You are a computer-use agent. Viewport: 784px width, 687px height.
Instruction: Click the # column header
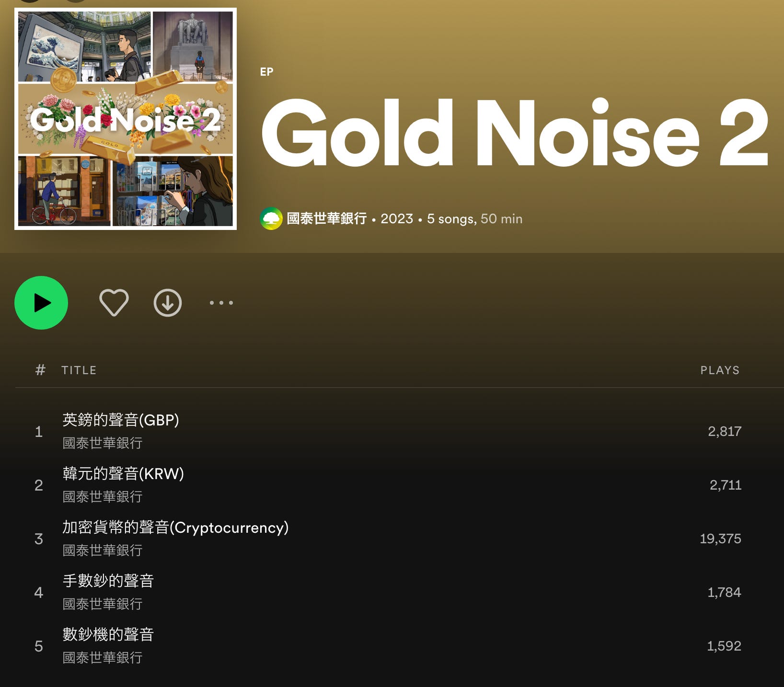tap(40, 370)
